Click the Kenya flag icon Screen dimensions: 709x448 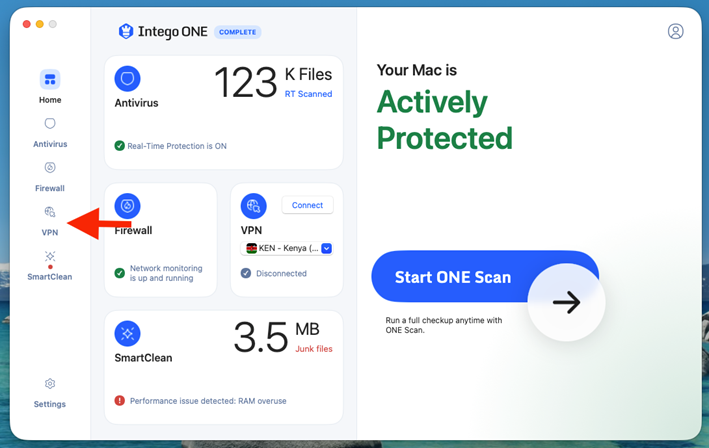(x=251, y=248)
